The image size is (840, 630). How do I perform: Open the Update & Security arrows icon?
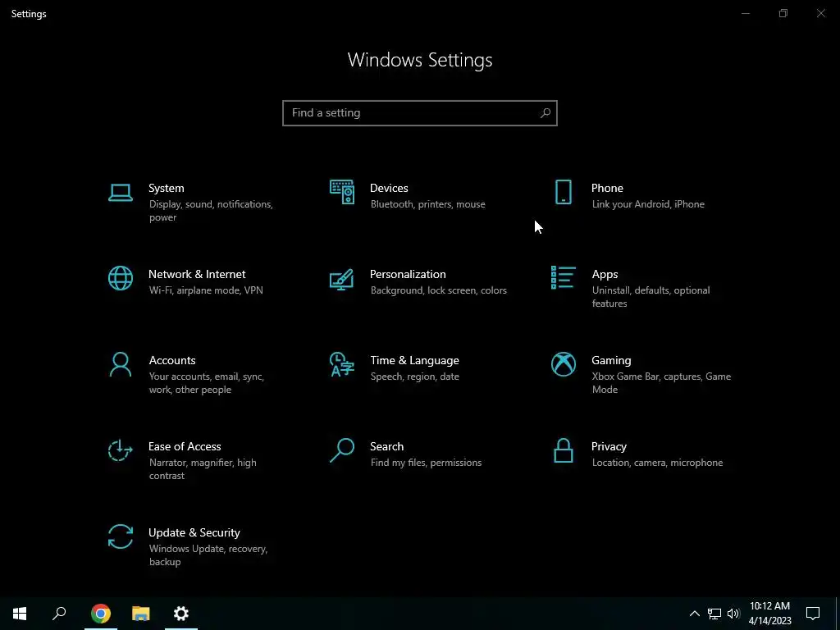tap(120, 536)
